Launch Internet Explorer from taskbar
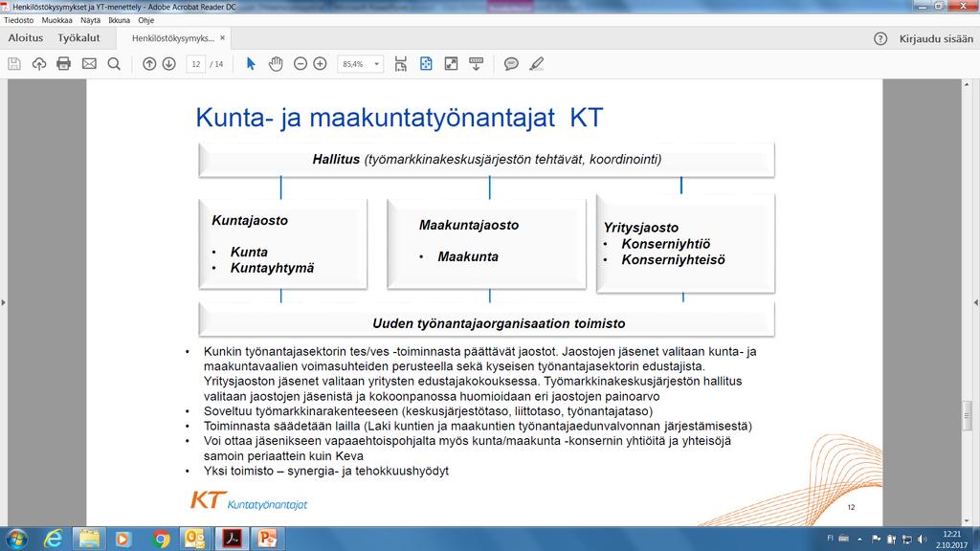This screenshot has height=551, width=980. pyautogui.click(x=54, y=539)
